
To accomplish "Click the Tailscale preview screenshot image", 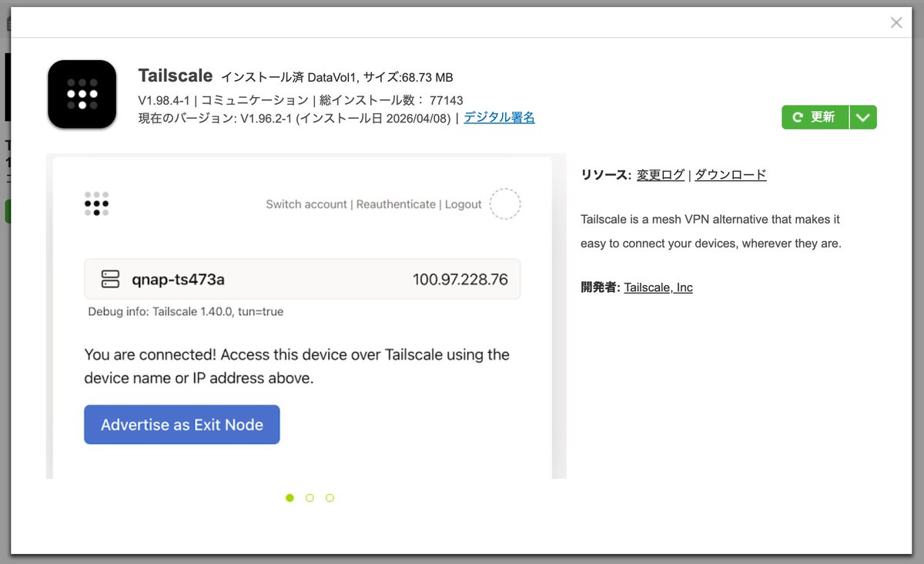I will coord(306,316).
